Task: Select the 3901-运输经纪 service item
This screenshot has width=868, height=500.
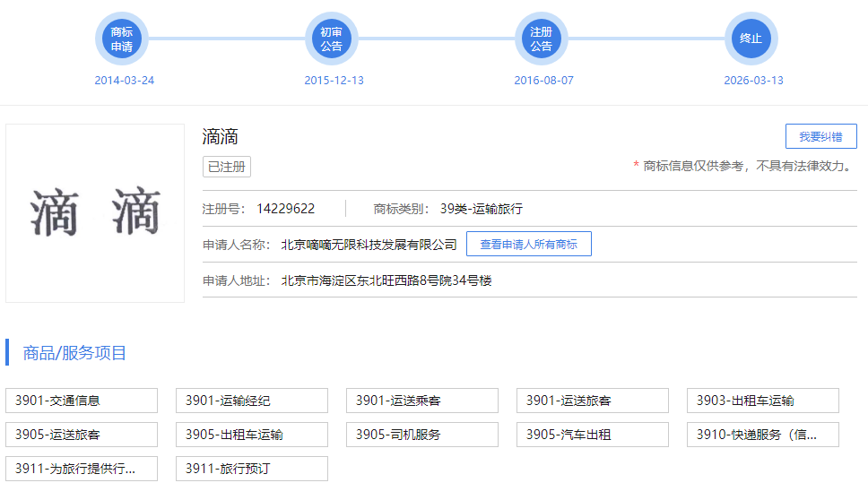Action: pyautogui.click(x=252, y=401)
